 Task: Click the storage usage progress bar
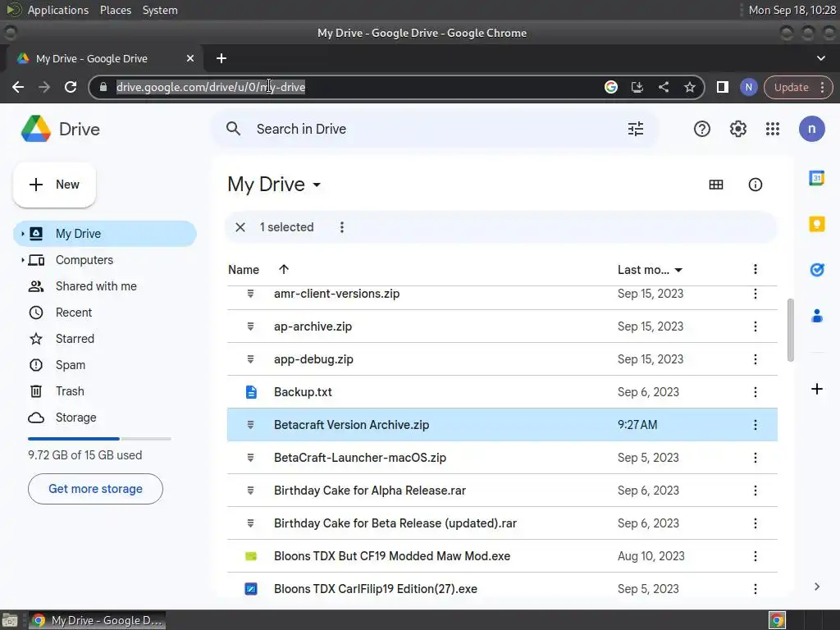(x=99, y=439)
